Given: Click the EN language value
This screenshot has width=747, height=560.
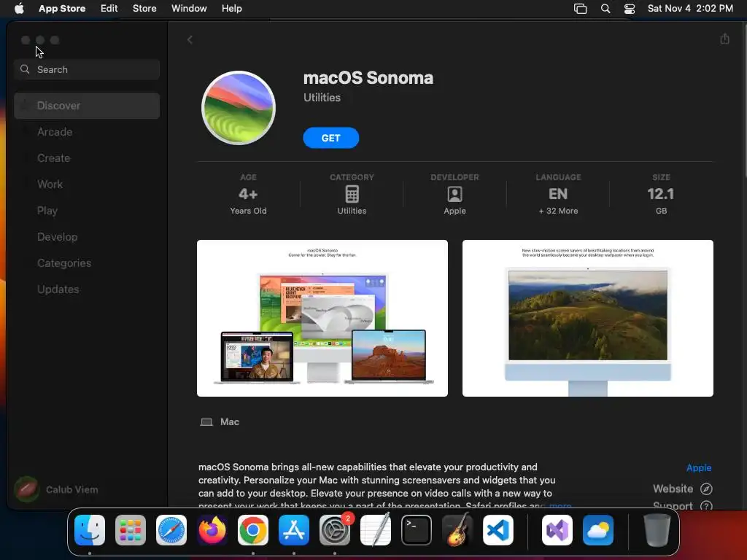Looking at the screenshot, I should 558,194.
